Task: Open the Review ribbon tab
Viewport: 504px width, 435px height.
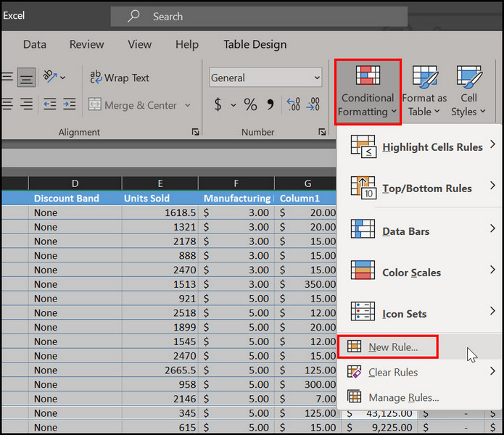Action: [x=87, y=44]
